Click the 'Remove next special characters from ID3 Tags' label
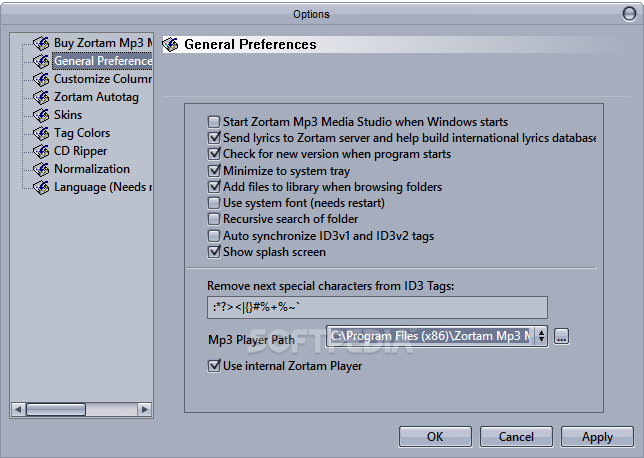Viewport: 644px width, 458px height. pyautogui.click(x=331, y=286)
